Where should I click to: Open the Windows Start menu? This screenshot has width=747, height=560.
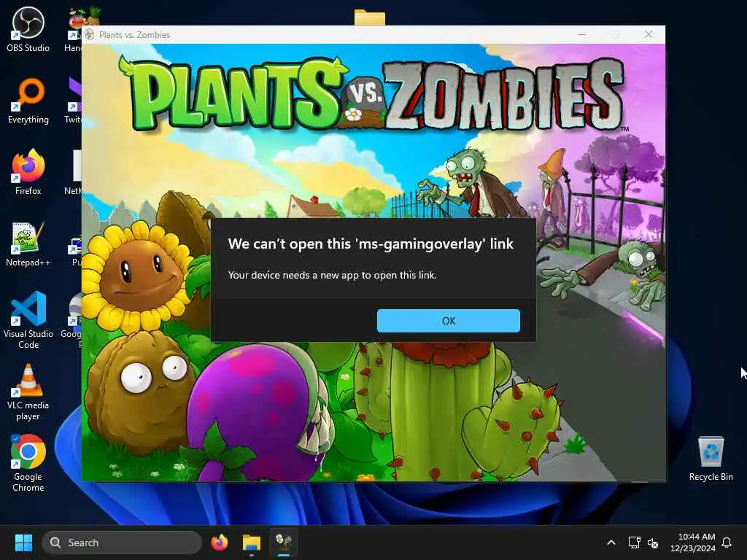23,542
